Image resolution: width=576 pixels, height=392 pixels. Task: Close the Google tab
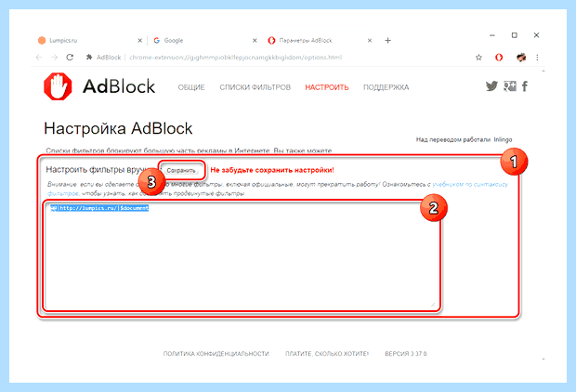pos(255,41)
